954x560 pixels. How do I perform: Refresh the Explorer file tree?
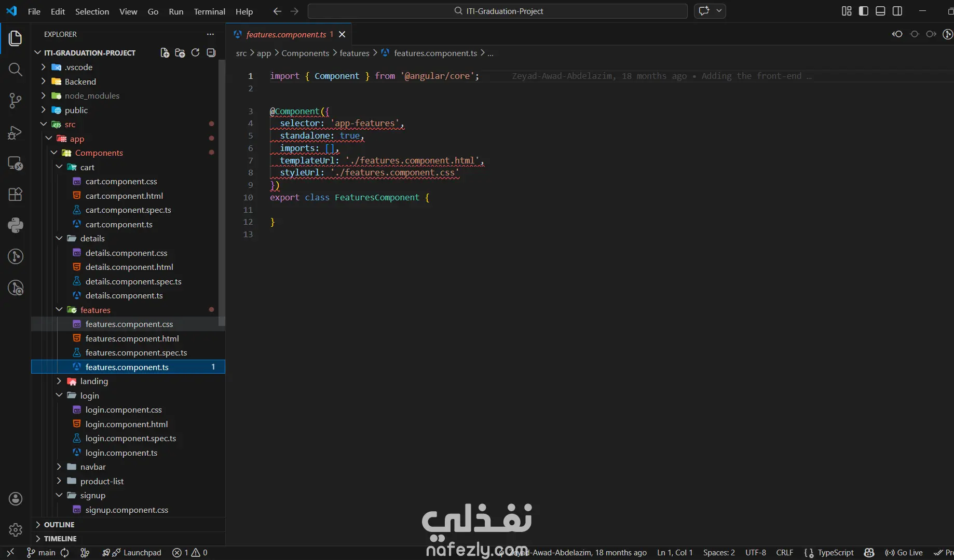[195, 52]
